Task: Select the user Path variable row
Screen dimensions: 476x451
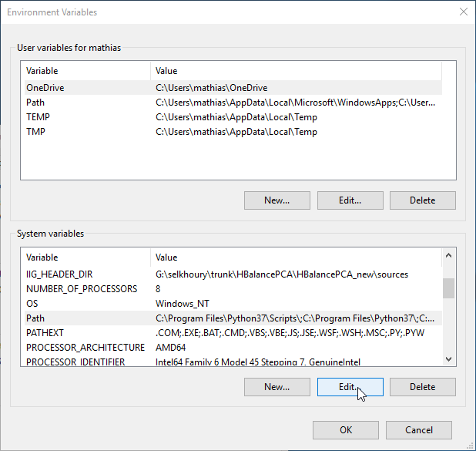Action: click(233, 103)
